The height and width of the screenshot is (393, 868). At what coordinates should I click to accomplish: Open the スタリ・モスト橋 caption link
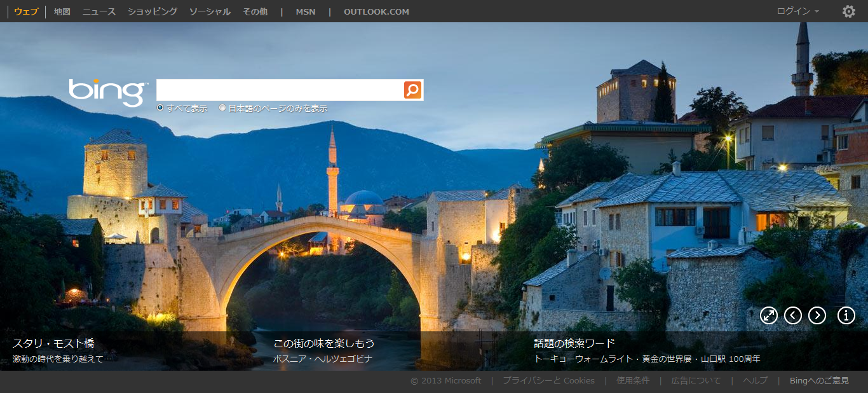[53, 343]
